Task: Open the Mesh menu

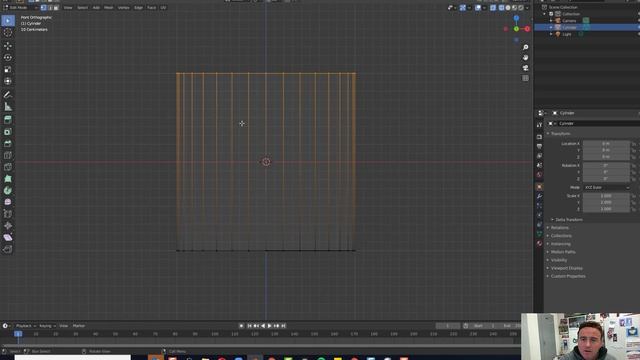Action: click(109, 7)
